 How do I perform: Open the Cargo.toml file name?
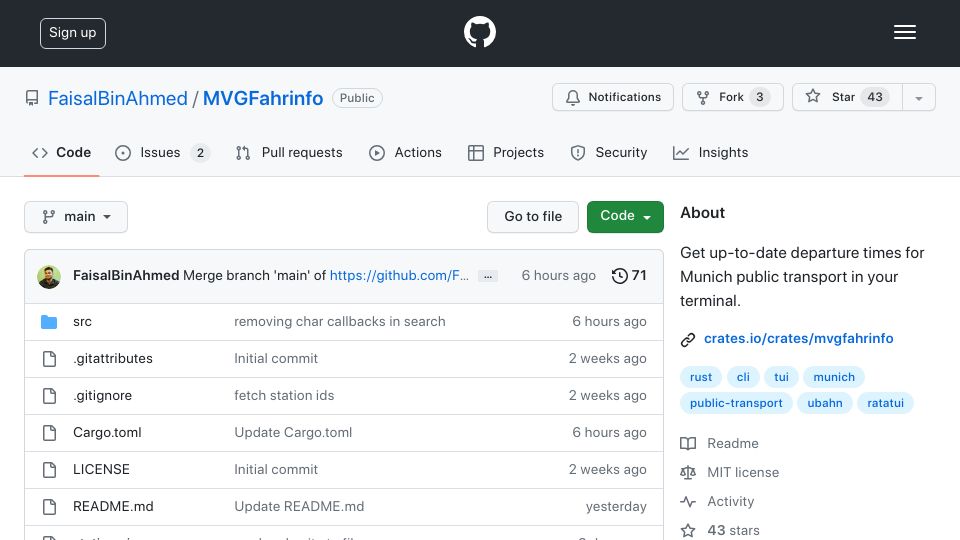[x=107, y=432]
